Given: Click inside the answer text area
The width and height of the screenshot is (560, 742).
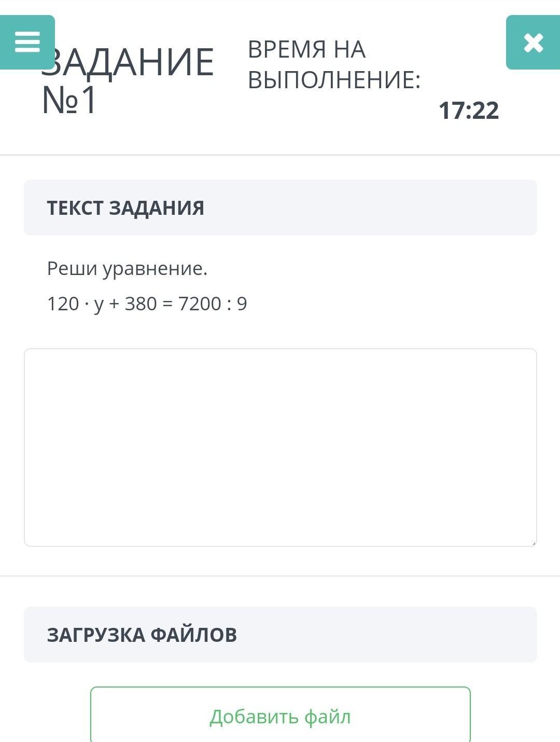Looking at the screenshot, I should coord(280,447).
